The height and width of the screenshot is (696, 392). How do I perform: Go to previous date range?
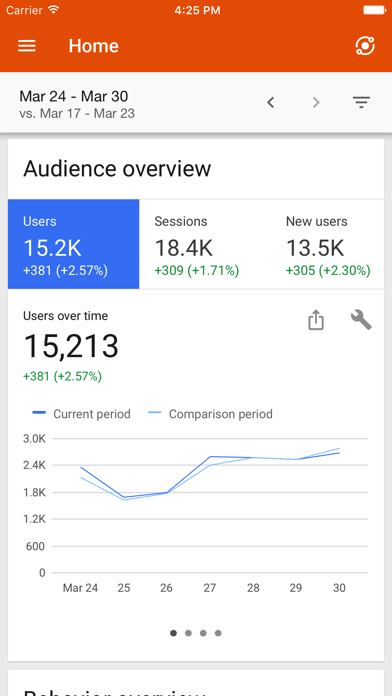[270, 103]
